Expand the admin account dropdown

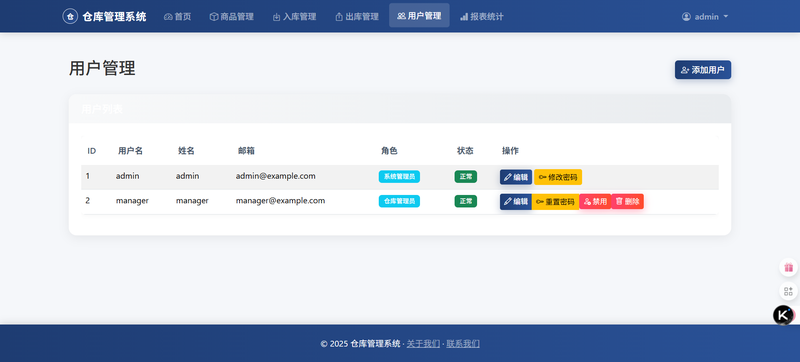(x=705, y=17)
